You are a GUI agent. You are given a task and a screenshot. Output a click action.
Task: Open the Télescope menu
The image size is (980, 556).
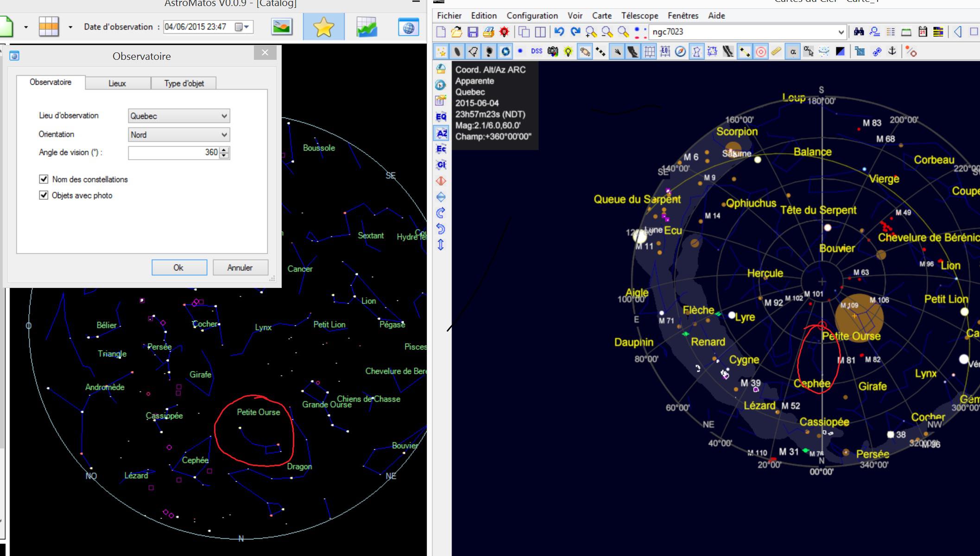[x=639, y=16]
